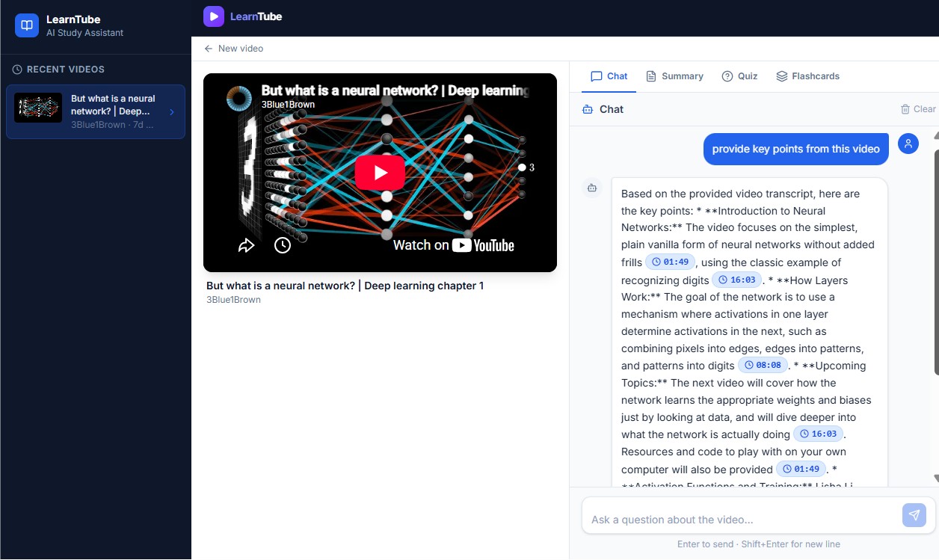Viewport: 939px width, 560px height.
Task: Click the LearnTube book logo in sidebar
Action: pos(27,25)
